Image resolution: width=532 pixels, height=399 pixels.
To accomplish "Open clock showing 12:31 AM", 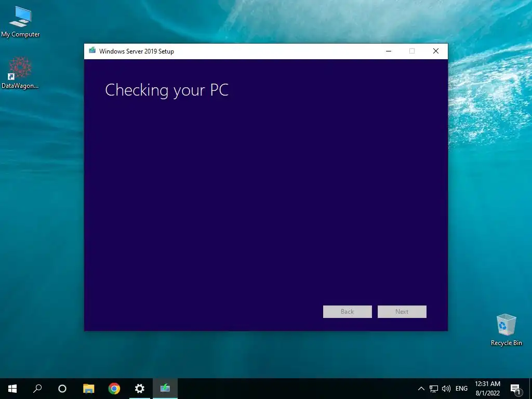I will click(x=487, y=389).
